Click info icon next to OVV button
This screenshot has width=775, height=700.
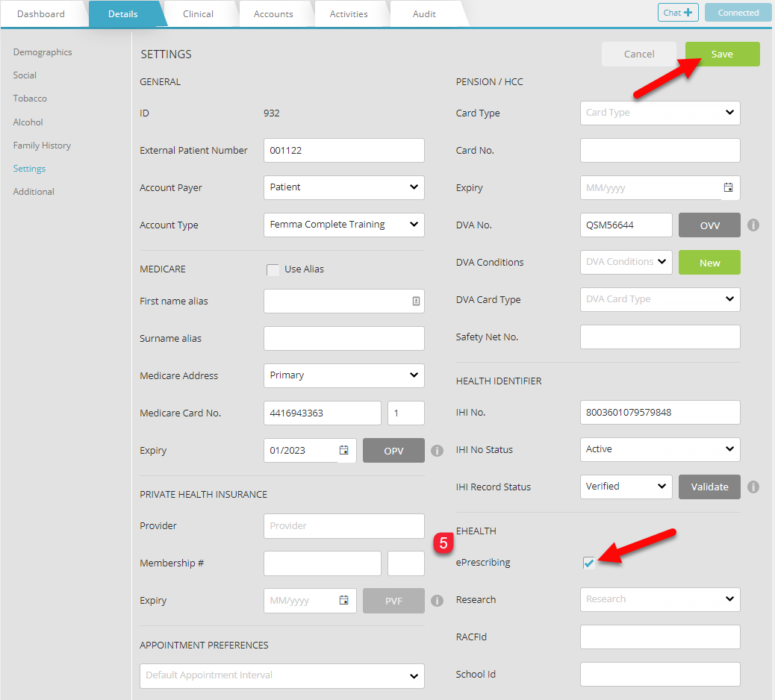tap(753, 225)
